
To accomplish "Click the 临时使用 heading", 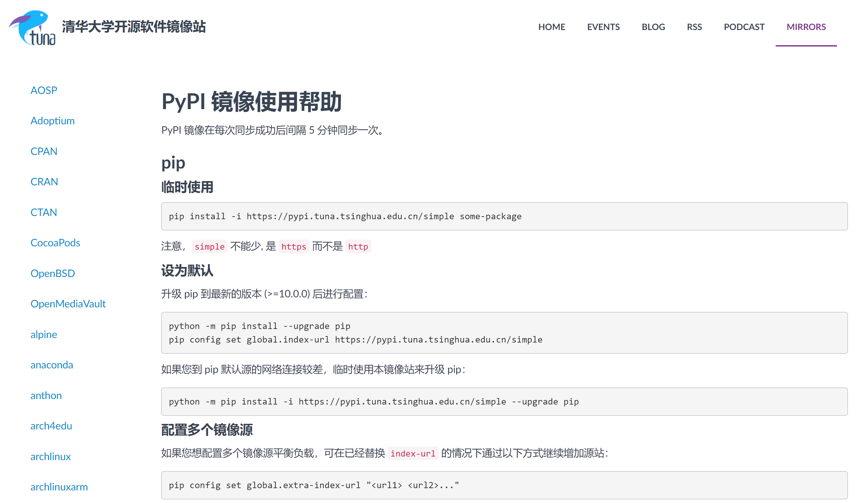I will click(x=187, y=187).
